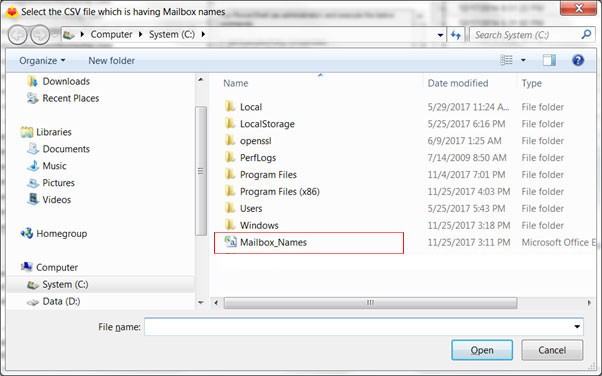Image resolution: width=602 pixels, height=376 pixels.
Task: Select the Program Files (x86) folder name
Action: pyautogui.click(x=280, y=191)
